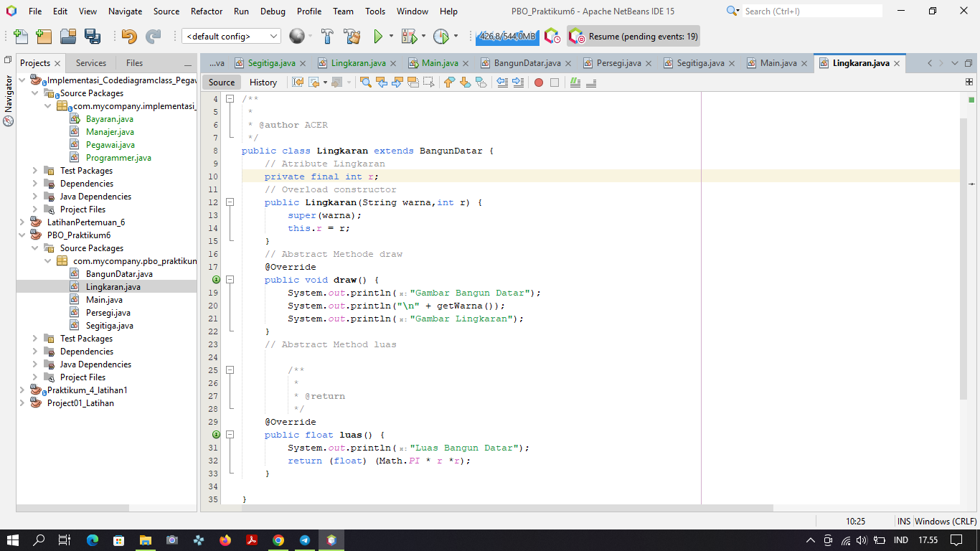The image size is (980, 551).
Task: Toggle Rectangular Selection mode icon
Action: click(x=428, y=83)
